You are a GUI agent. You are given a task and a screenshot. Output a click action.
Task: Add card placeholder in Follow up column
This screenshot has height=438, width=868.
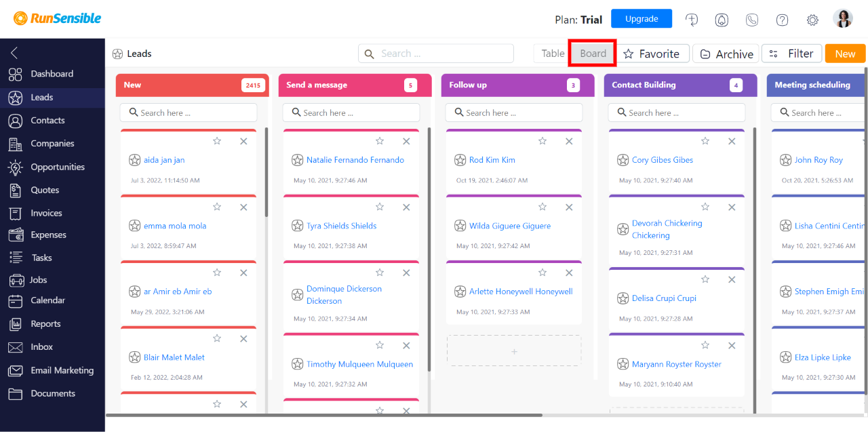pyautogui.click(x=514, y=351)
